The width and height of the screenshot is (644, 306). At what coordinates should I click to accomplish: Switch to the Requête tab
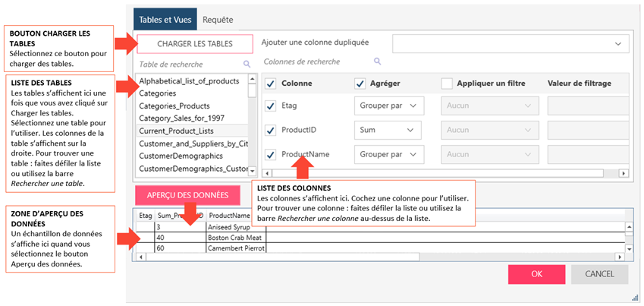(x=218, y=19)
